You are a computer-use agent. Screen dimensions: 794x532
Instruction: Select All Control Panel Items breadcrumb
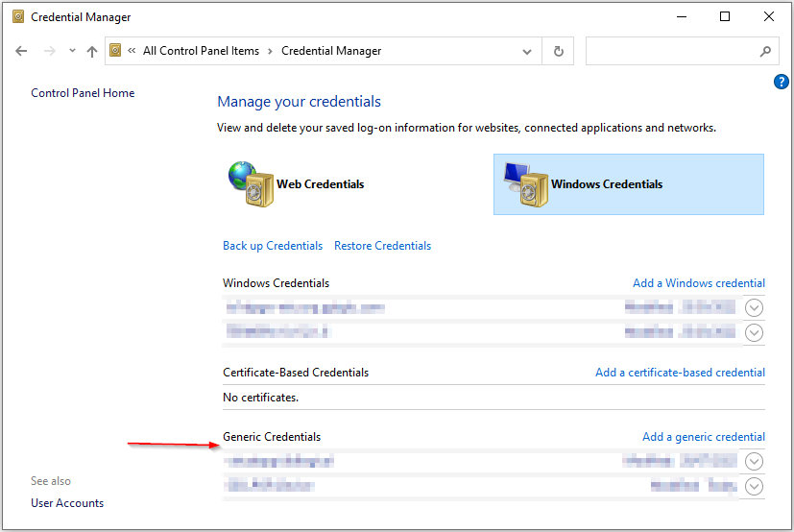point(201,51)
